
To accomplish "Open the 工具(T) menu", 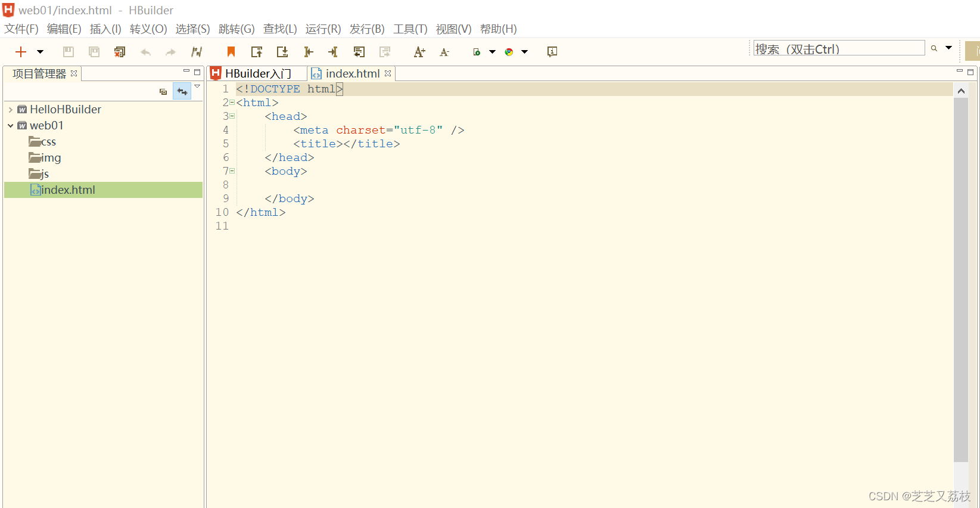I will [410, 29].
